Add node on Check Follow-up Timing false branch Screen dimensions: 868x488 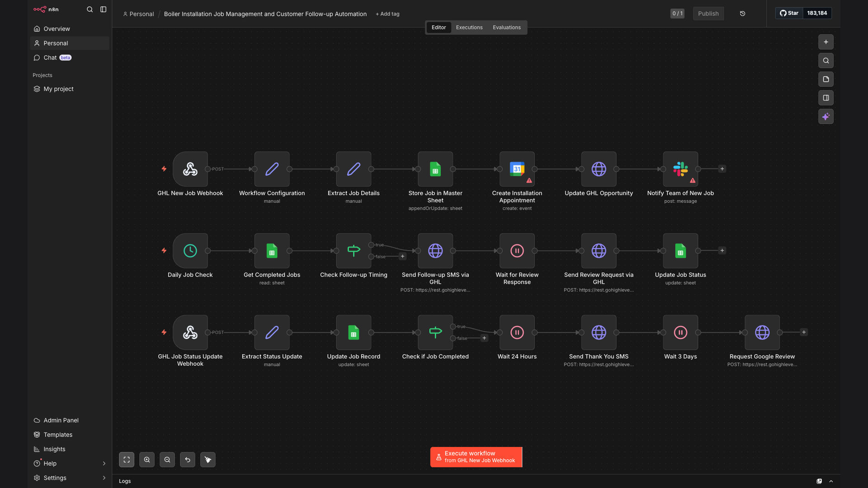402,257
